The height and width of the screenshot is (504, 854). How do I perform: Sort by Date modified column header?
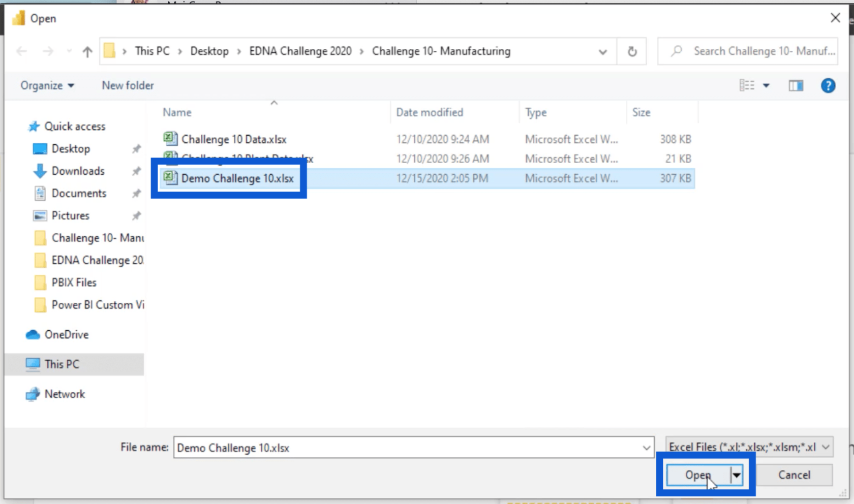[430, 112]
